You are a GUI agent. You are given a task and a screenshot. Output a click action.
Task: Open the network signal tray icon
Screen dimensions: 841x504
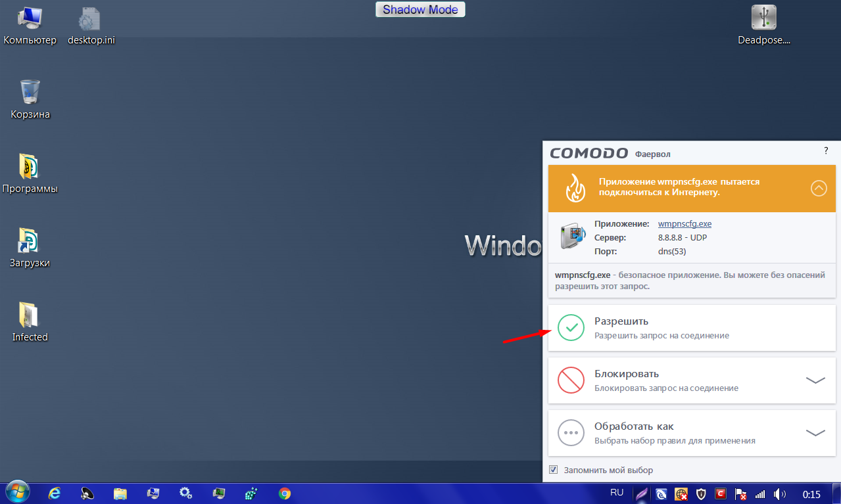click(x=760, y=493)
